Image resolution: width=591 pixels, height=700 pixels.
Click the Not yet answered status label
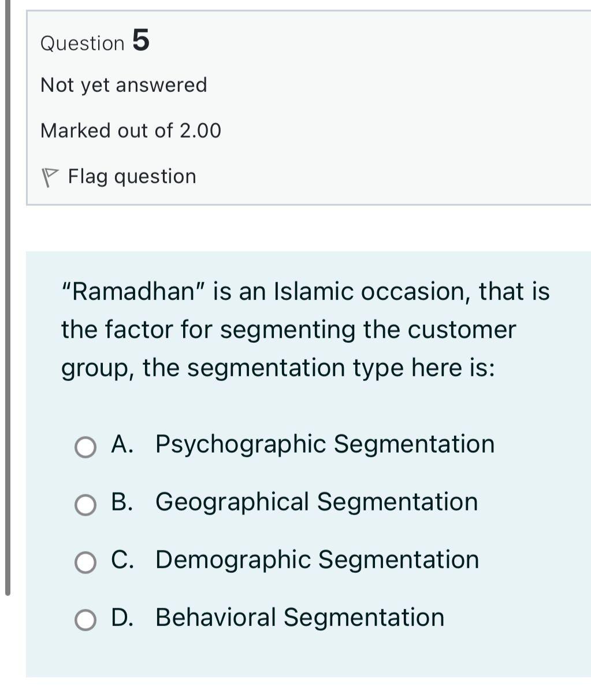123,84
